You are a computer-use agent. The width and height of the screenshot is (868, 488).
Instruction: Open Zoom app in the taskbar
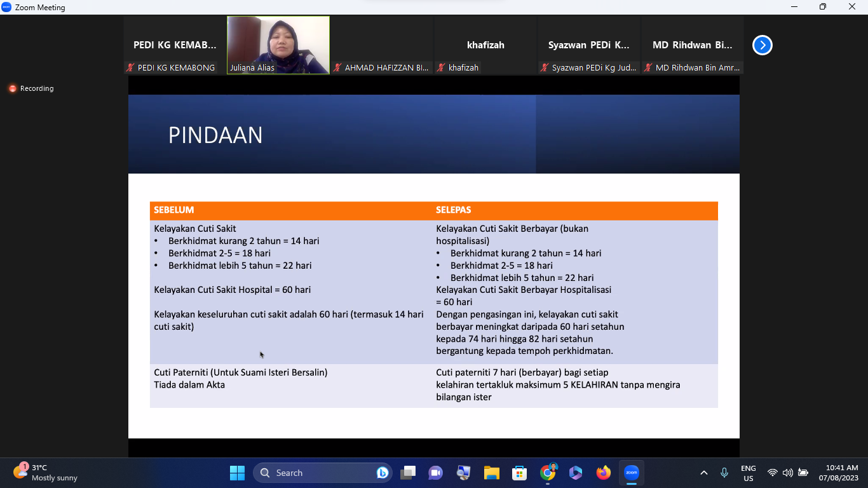tap(631, 473)
